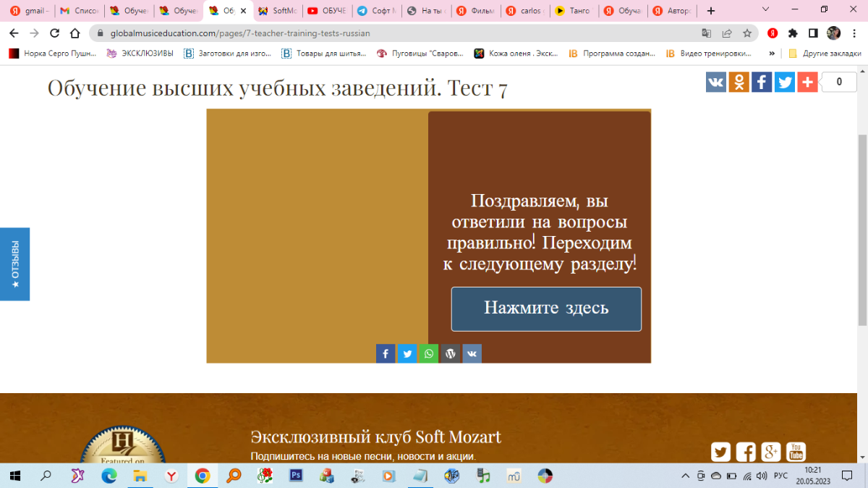Open bookmark Товары для шитья...
Screen dimensions: 868x488
(323, 54)
